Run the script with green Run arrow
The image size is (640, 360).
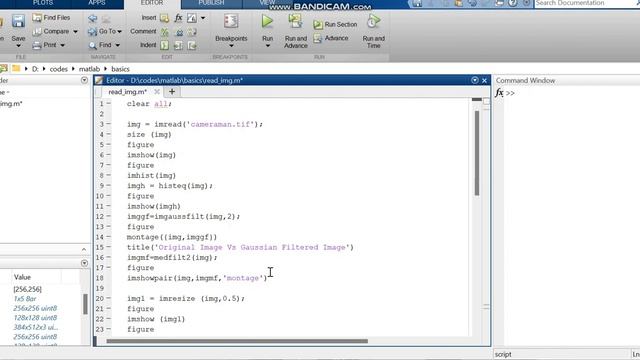(267, 21)
